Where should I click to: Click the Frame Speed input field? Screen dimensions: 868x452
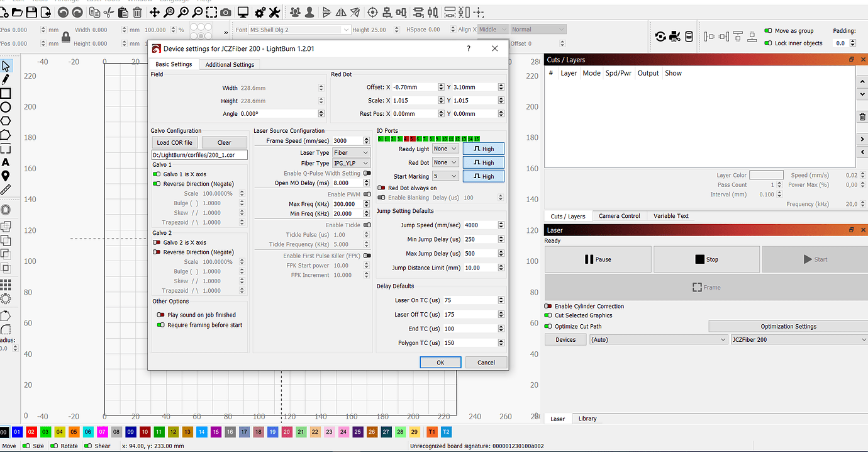(347, 141)
